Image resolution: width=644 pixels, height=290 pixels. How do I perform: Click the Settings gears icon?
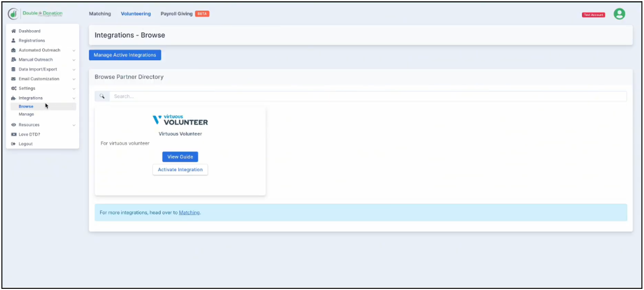[14, 89]
